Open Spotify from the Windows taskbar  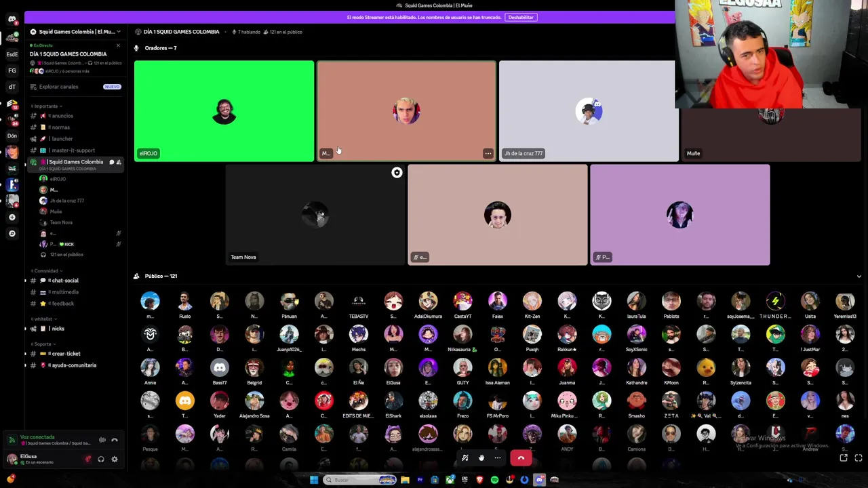(x=494, y=480)
